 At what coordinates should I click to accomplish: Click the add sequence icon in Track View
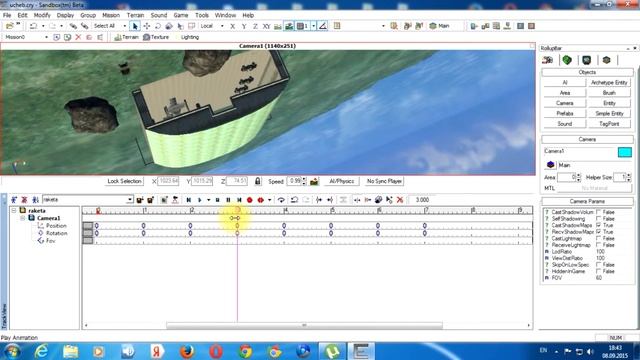coord(14,200)
